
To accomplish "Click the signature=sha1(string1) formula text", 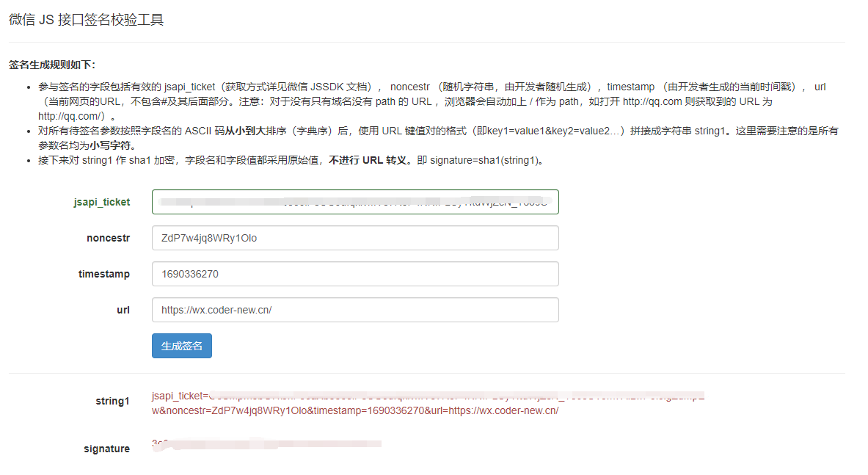I will [x=486, y=160].
